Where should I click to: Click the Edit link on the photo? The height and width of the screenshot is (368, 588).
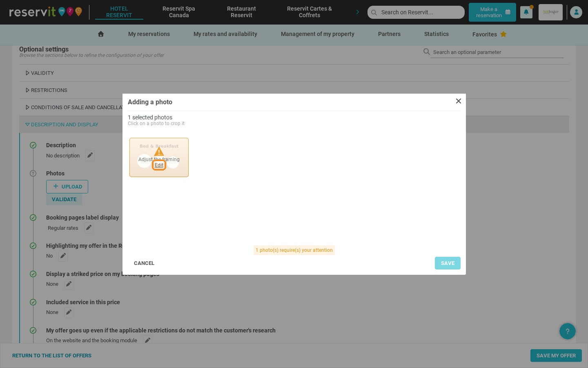[x=159, y=165]
